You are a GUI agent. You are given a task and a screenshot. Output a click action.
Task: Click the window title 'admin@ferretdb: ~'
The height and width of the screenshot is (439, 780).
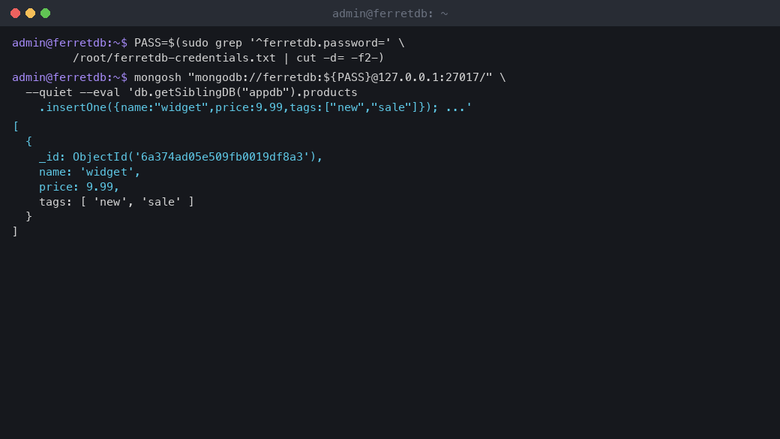point(390,14)
